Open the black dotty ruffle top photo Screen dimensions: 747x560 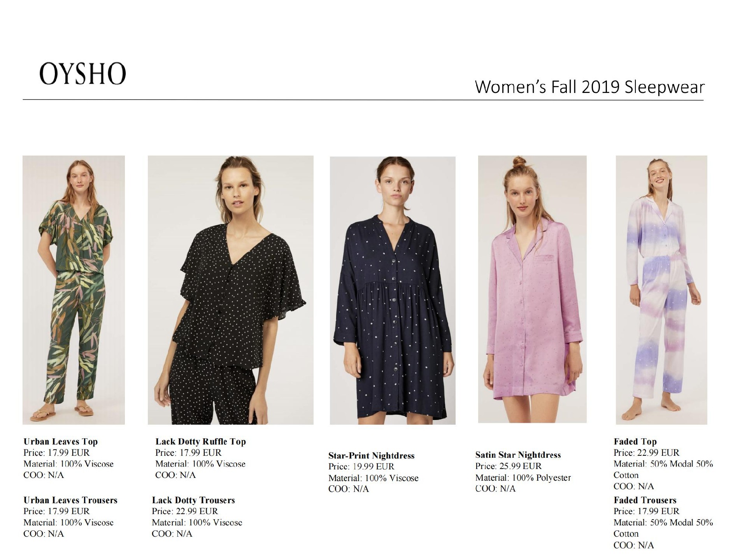tap(231, 290)
